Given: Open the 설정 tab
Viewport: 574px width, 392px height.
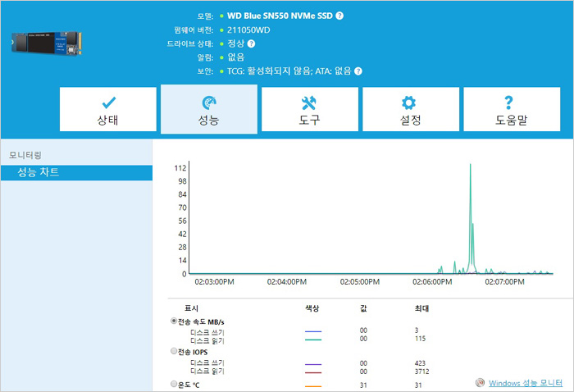Looking at the screenshot, I should [x=411, y=109].
